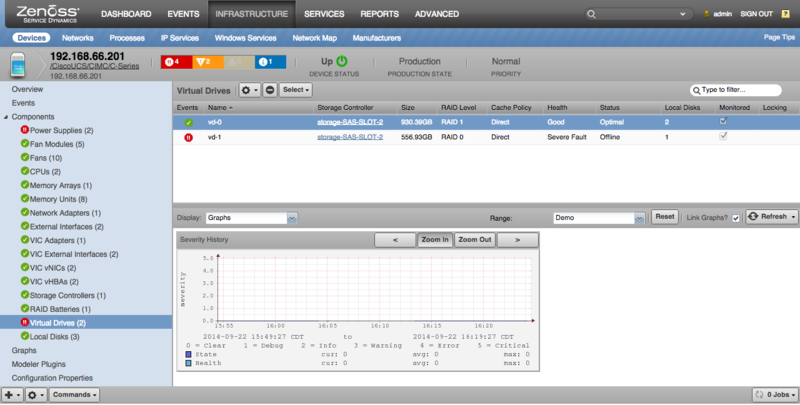Click the Zenoss Service Dynamics logo
Viewport: 800px width, 405px height.
tap(47, 14)
